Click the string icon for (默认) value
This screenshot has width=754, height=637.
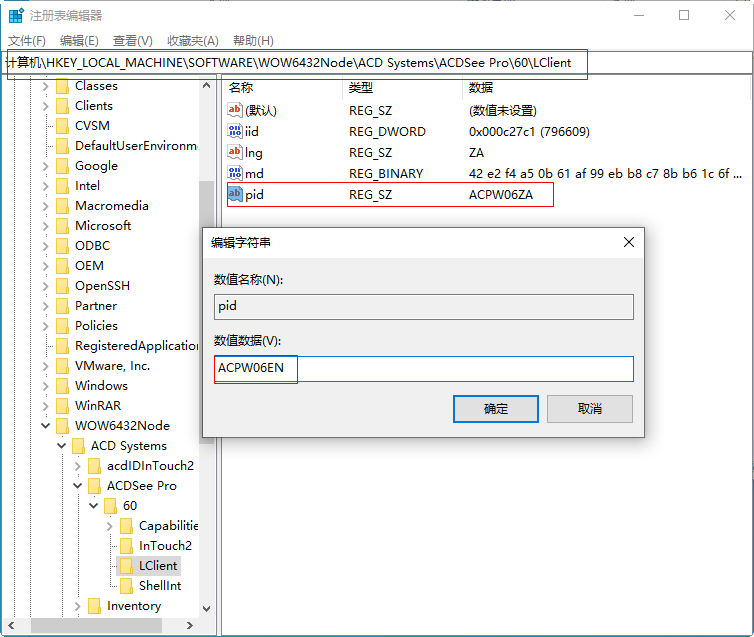pyautogui.click(x=235, y=110)
